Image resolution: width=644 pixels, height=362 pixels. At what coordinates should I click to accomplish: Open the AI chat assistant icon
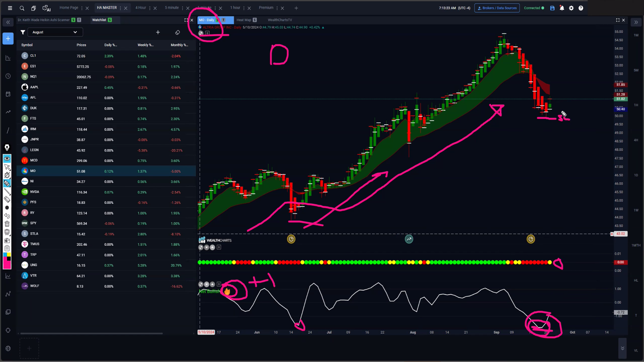tap(46, 8)
